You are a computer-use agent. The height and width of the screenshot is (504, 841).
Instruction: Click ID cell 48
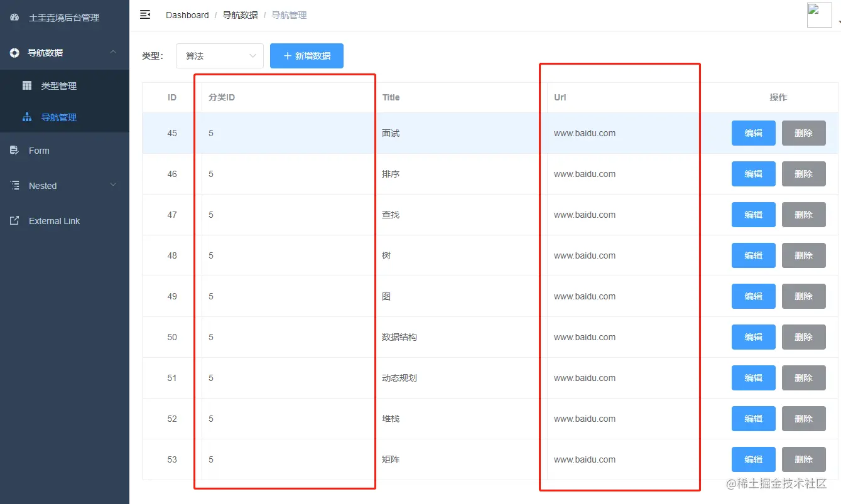pyautogui.click(x=172, y=255)
